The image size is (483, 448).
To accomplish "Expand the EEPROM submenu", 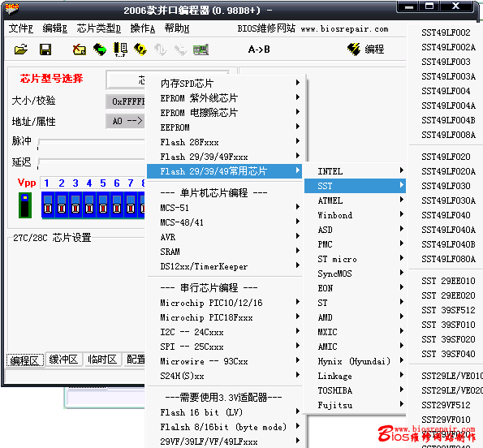I will [224, 127].
